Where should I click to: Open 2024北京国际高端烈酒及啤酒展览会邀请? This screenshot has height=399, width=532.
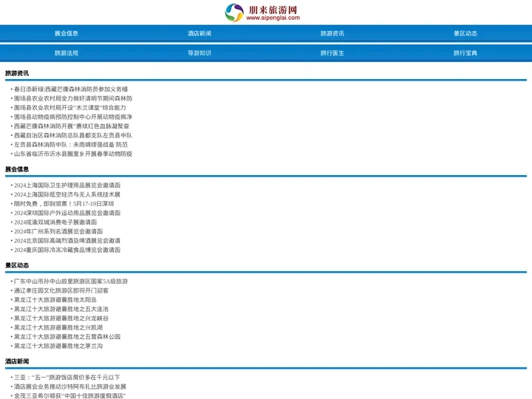[67, 241]
